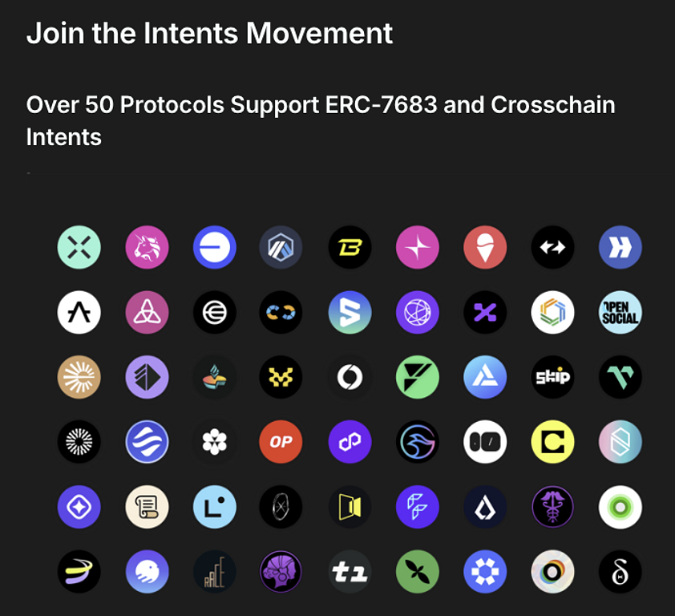Open the Skip protocol logo
The width and height of the screenshot is (675, 616).
tap(552, 377)
